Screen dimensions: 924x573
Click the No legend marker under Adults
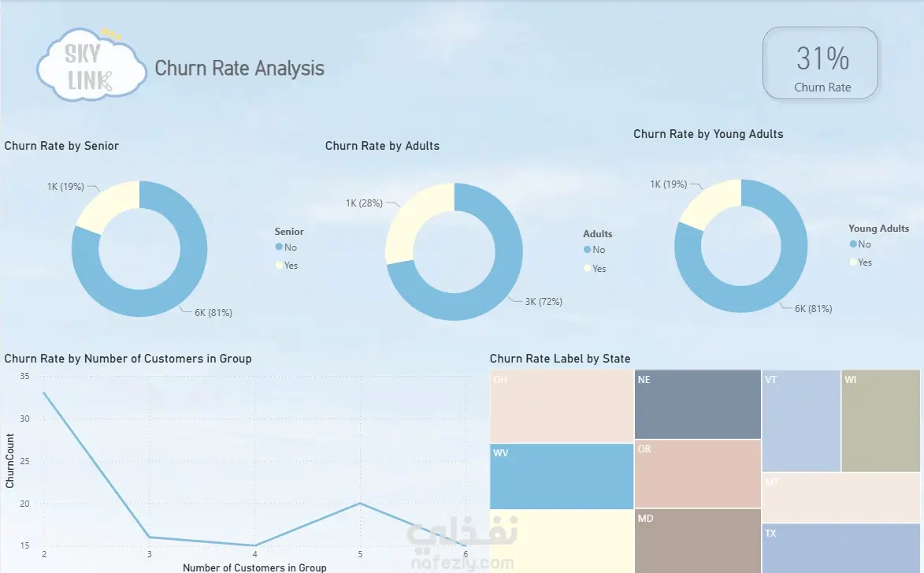coord(587,249)
